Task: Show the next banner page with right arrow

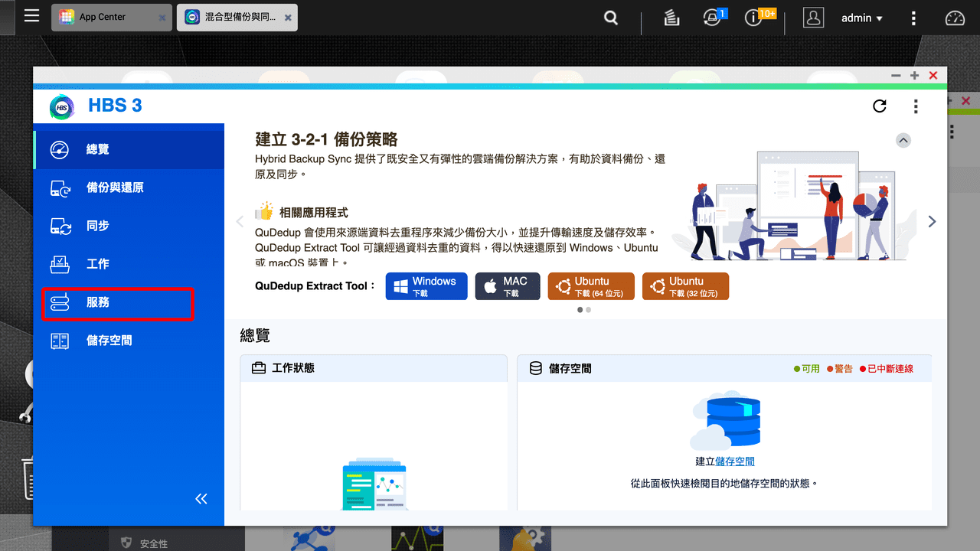Action: click(932, 220)
